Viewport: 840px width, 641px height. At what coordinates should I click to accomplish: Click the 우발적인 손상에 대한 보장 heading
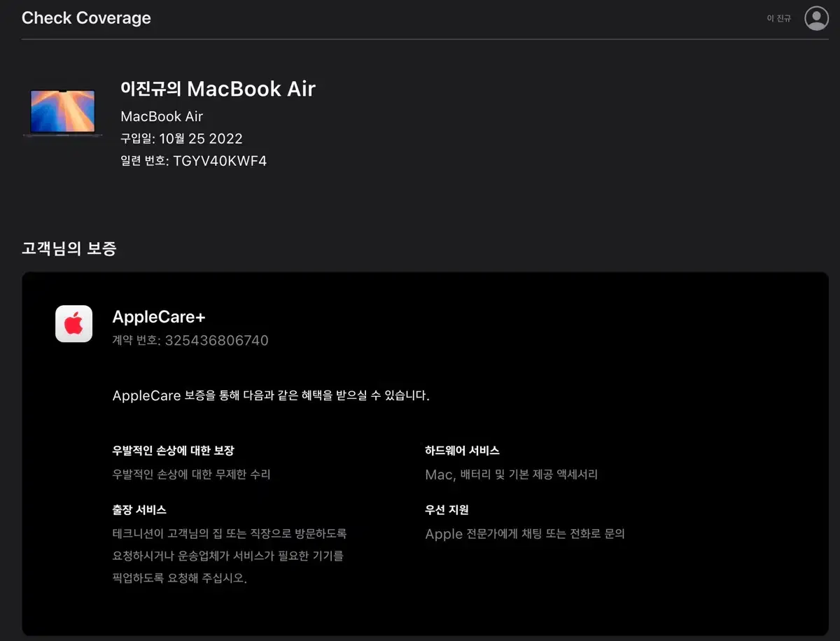pos(173,451)
